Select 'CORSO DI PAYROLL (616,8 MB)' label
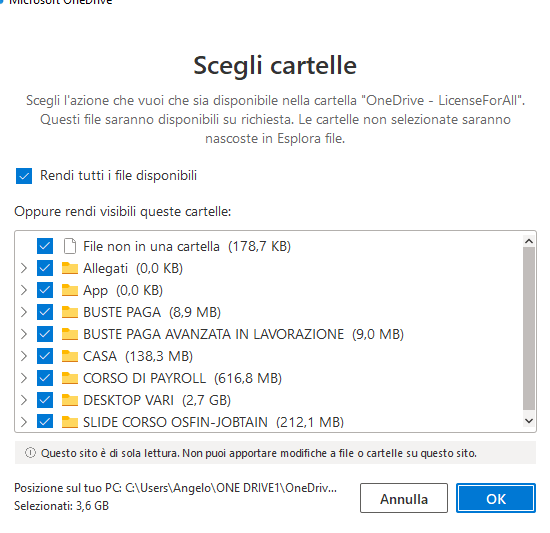The image size is (550, 533). (182, 378)
